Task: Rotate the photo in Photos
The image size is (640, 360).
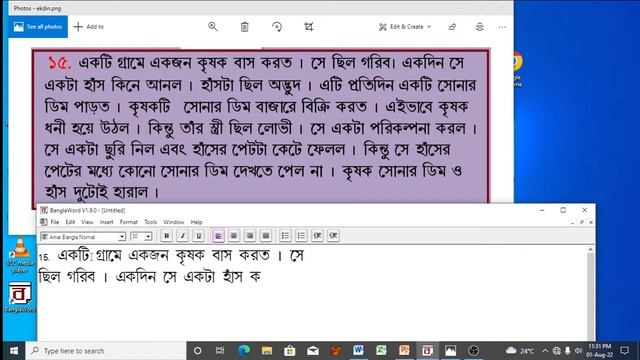Action: click(277, 27)
